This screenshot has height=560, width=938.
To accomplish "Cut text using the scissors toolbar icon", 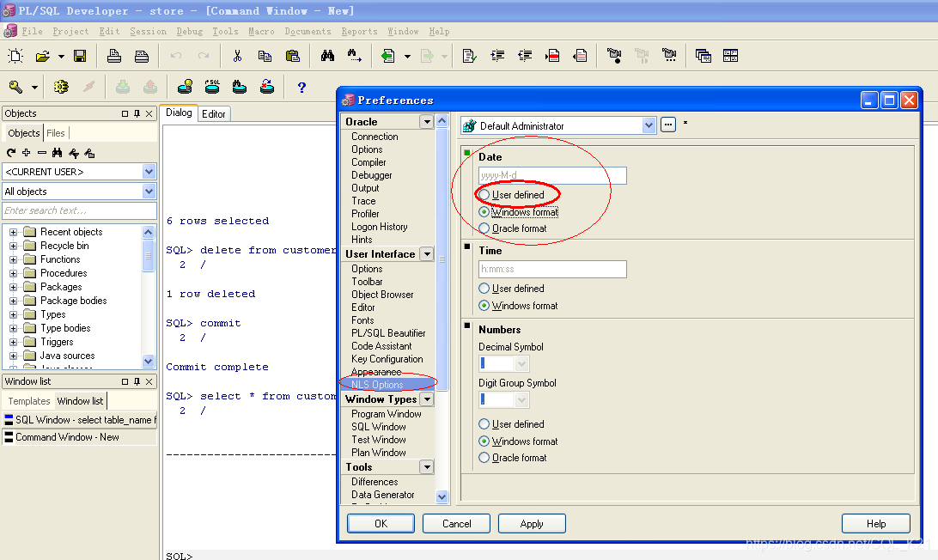I will point(237,55).
